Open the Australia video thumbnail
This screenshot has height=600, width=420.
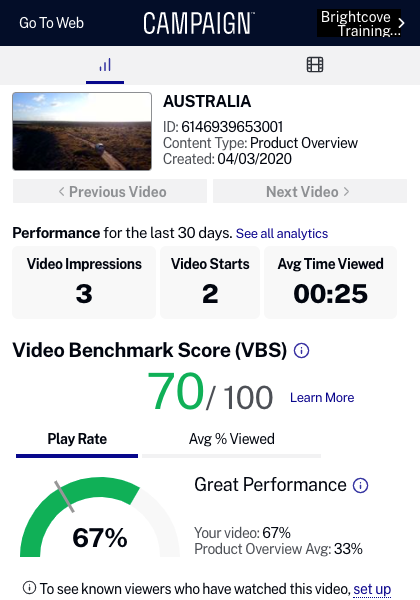[82, 131]
